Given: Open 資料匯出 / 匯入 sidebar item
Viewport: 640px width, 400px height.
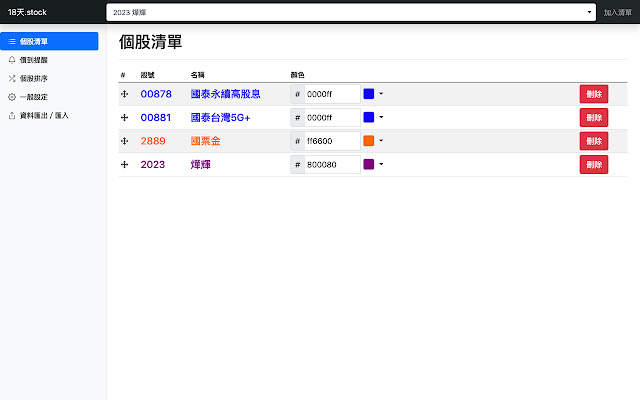Looking at the screenshot, I should pos(49,116).
